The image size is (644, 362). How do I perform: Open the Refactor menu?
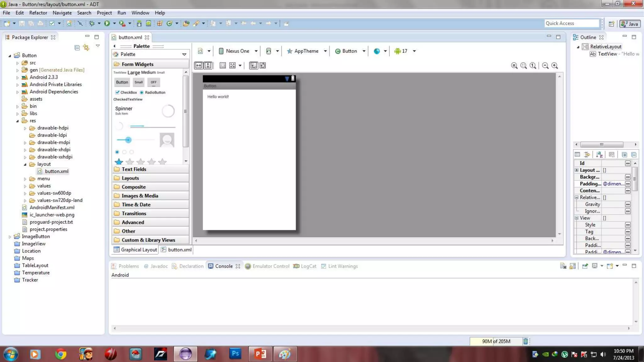tap(38, 13)
